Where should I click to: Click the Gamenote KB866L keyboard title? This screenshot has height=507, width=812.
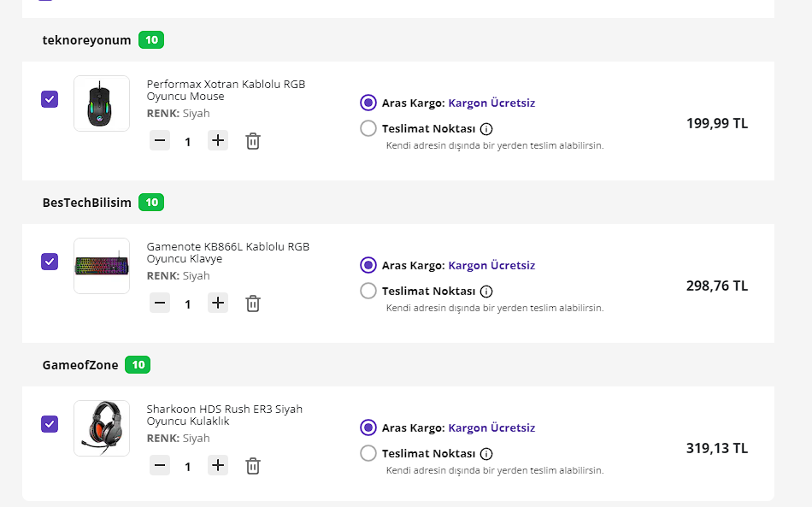click(227, 252)
